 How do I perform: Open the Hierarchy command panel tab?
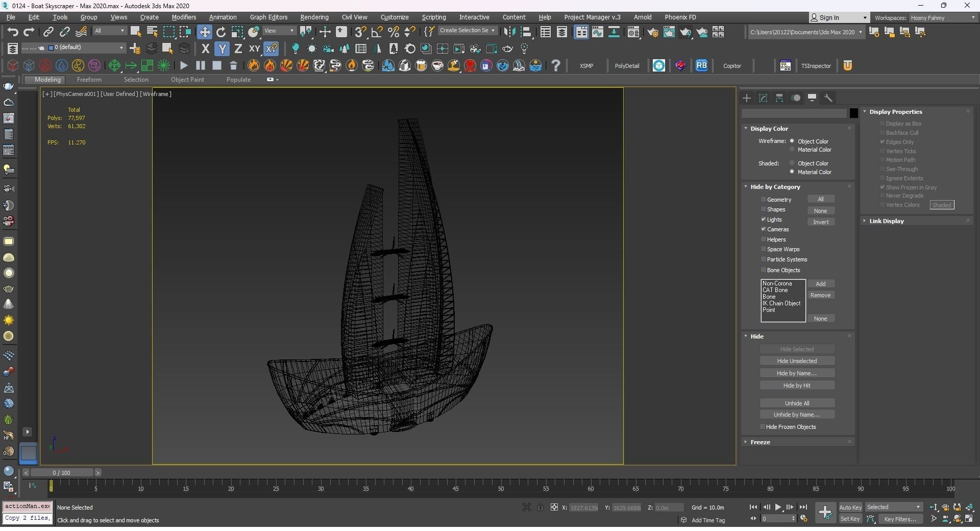779,98
